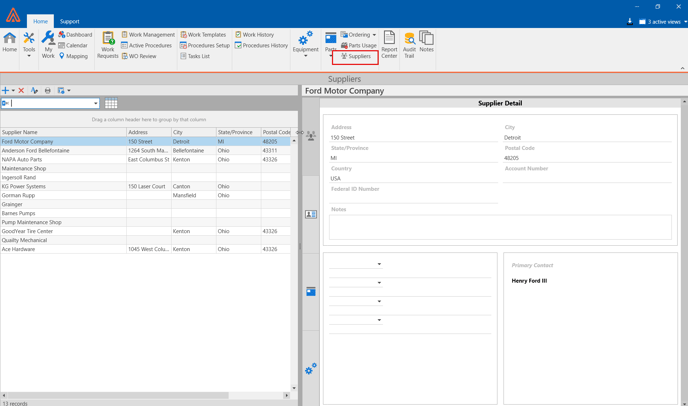The width and height of the screenshot is (688, 406).
Task: Open the Mapping view
Action: [73, 56]
